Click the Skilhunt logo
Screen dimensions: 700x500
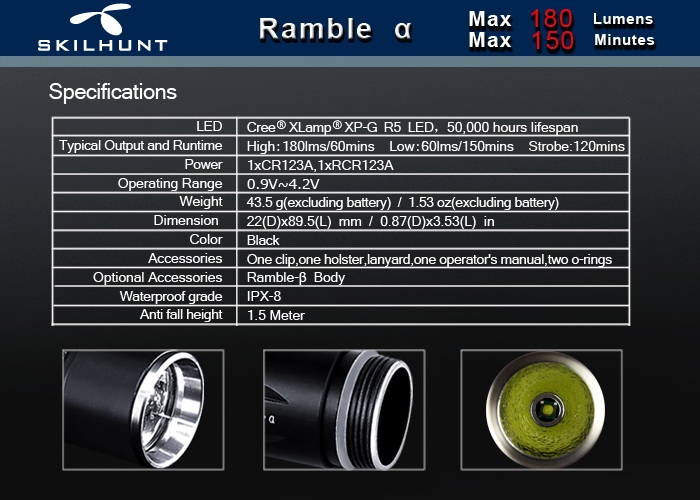[103, 28]
